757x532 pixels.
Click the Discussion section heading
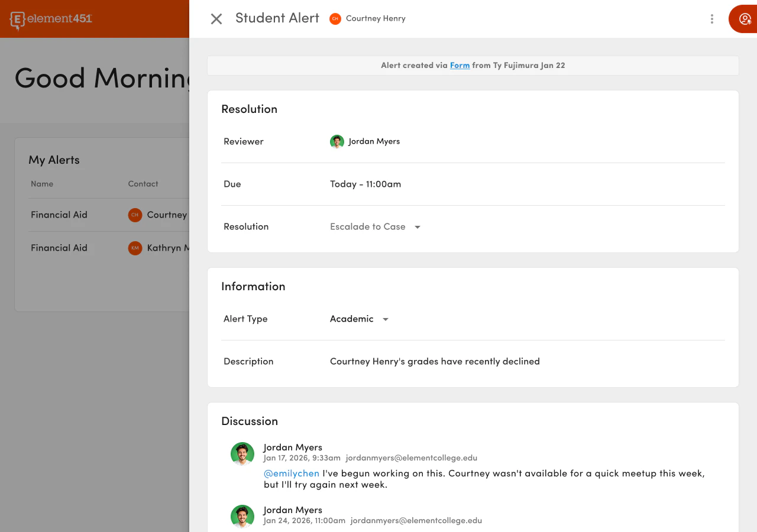click(x=250, y=421)
